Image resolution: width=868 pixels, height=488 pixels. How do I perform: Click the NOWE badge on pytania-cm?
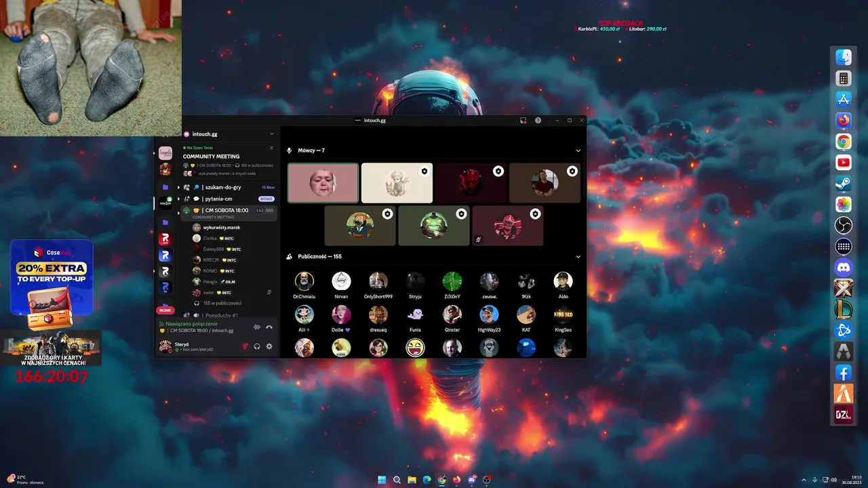click(x=267, y=199)
